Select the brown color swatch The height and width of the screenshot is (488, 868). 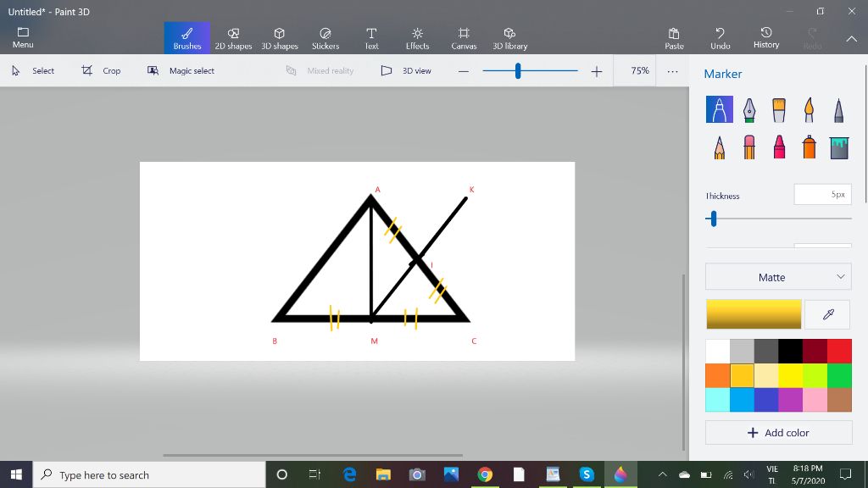839,400
